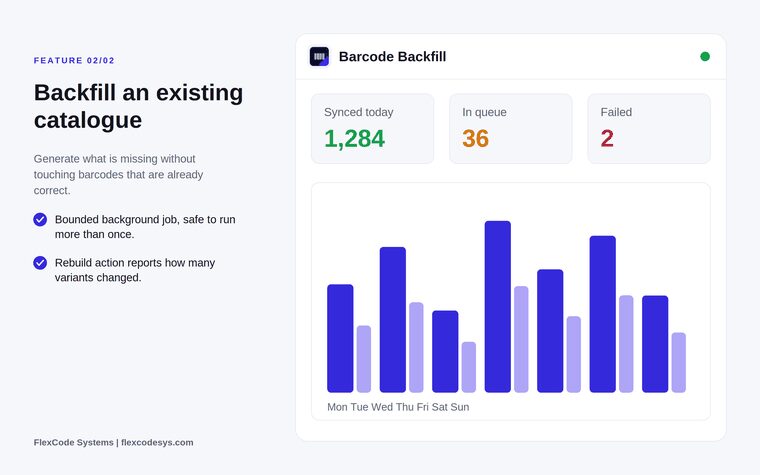The height and width of the screenshot is (475, 760).
Task: Click the last light purple bar
Action: click(679, 363)
